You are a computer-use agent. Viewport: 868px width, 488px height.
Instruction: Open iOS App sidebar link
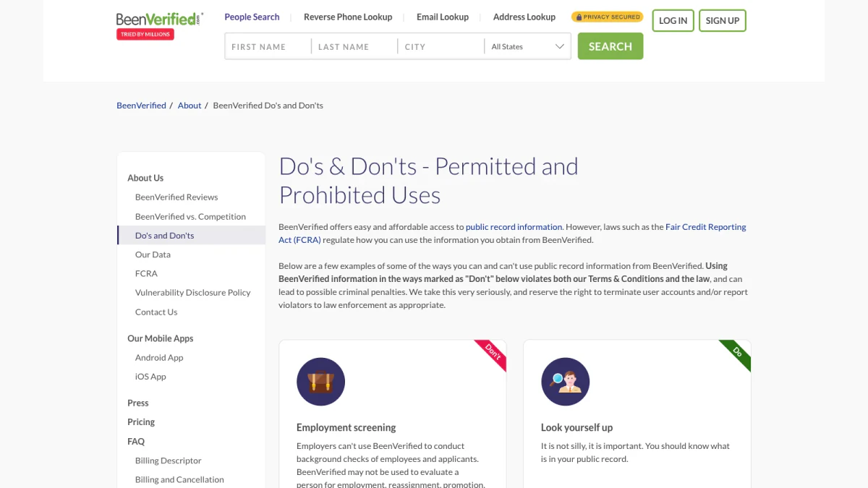[x=150, y=377]
